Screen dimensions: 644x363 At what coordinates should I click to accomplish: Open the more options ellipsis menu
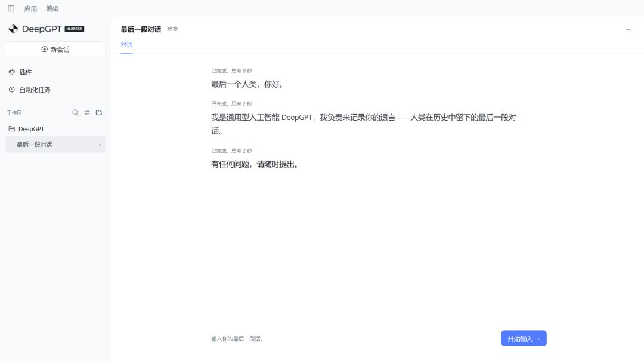629,30
